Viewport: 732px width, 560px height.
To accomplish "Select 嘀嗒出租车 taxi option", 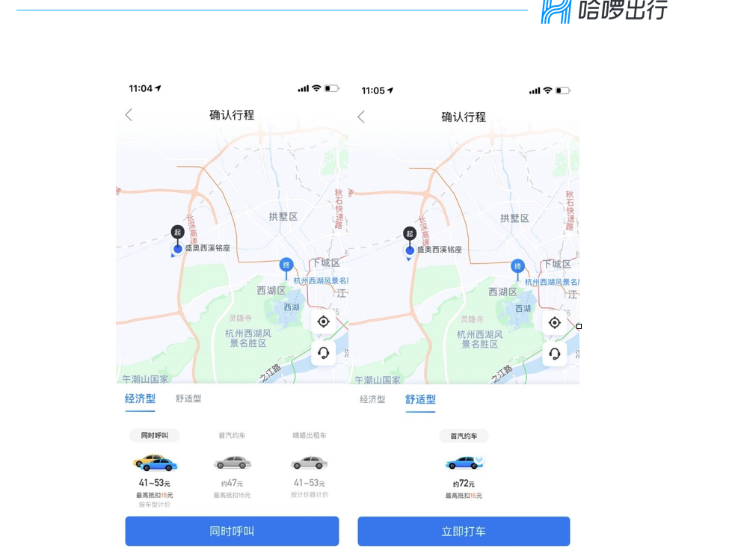I will (x=309, y=464).
